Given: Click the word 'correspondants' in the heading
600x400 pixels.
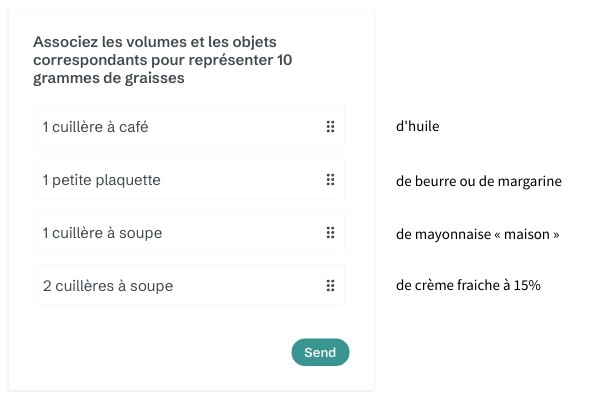Looking at the screenshot, I should click(86, 61).
